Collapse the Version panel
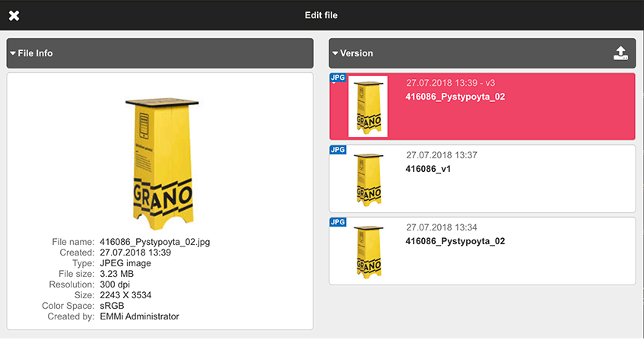 coord(335,53)
